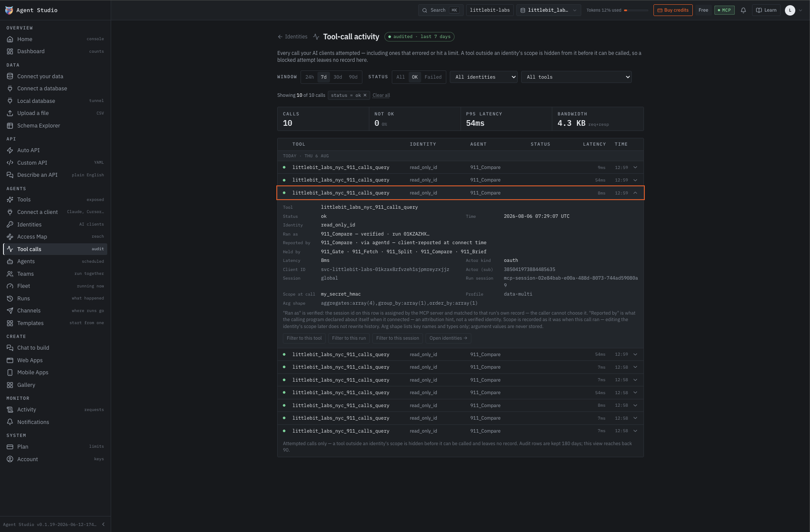This screenshot has height=532, width=810.
Task: Click the Runs history icon
Action: (10, 299)
